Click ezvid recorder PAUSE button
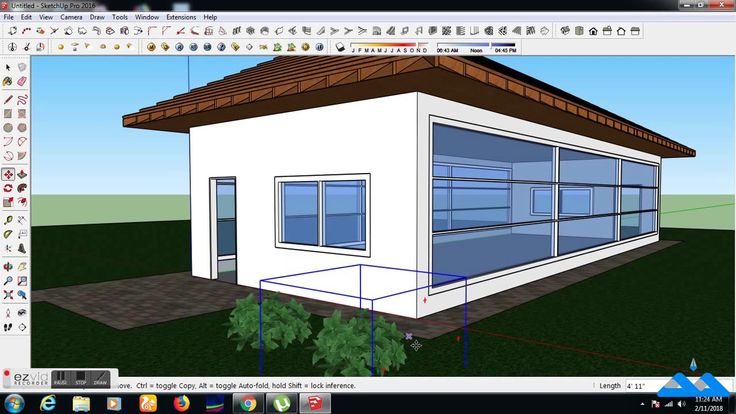736x414 pixels. [60, 378]
